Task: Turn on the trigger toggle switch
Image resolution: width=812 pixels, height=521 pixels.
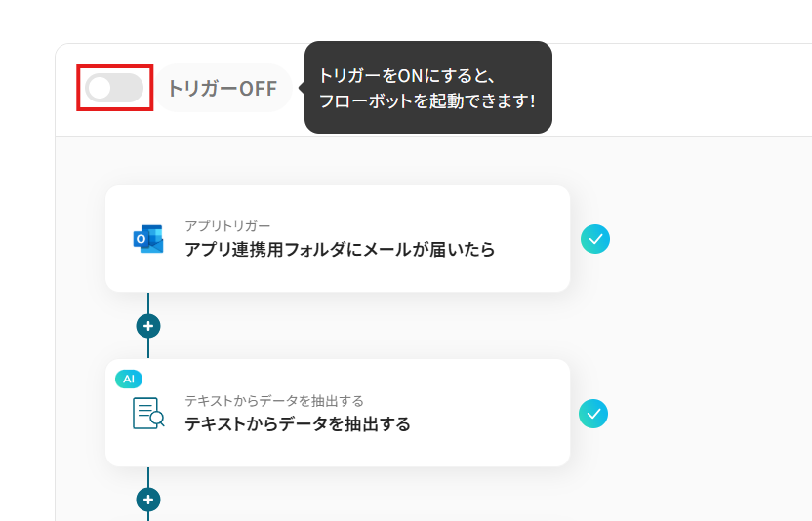Action: pos(114,88)
